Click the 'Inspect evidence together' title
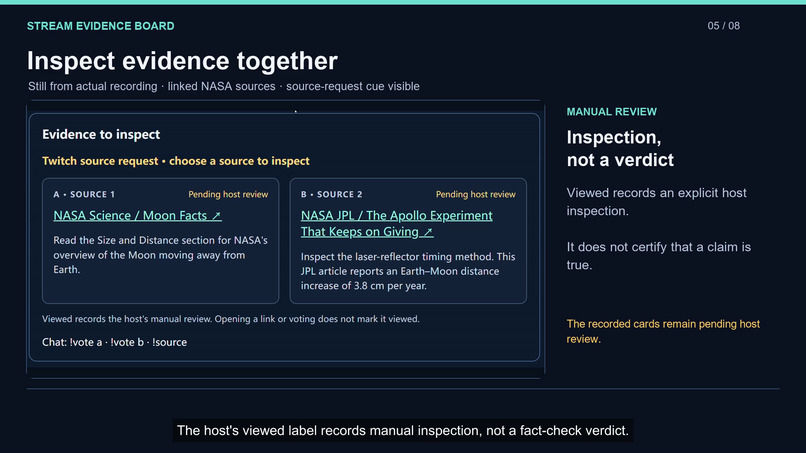 tap(182, 61)
